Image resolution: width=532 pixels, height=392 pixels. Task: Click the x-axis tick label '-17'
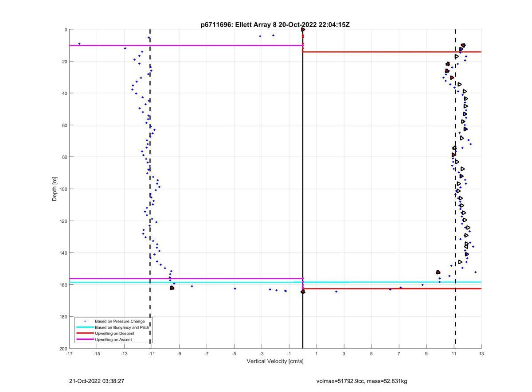[69, 354]
